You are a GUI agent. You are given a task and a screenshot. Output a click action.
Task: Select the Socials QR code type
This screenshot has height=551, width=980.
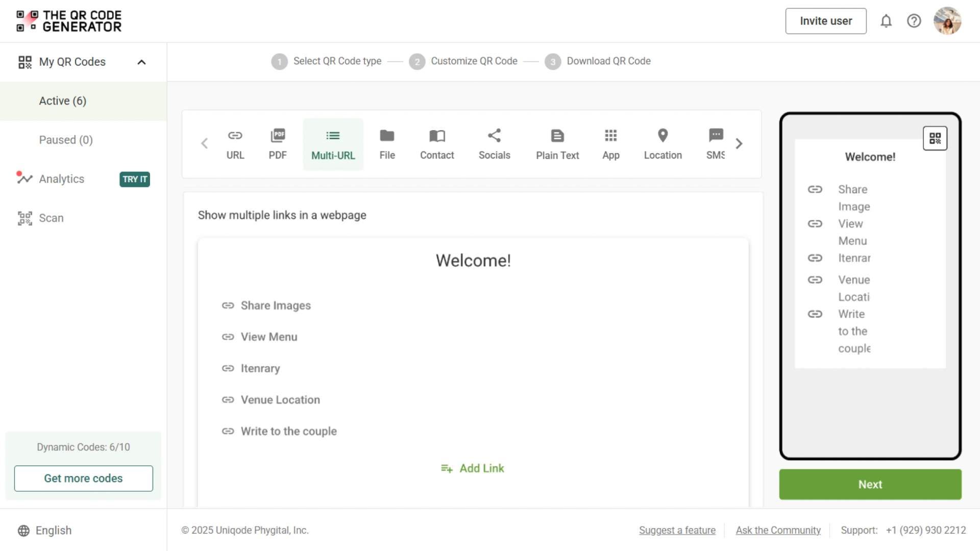(x=494, y=144)
